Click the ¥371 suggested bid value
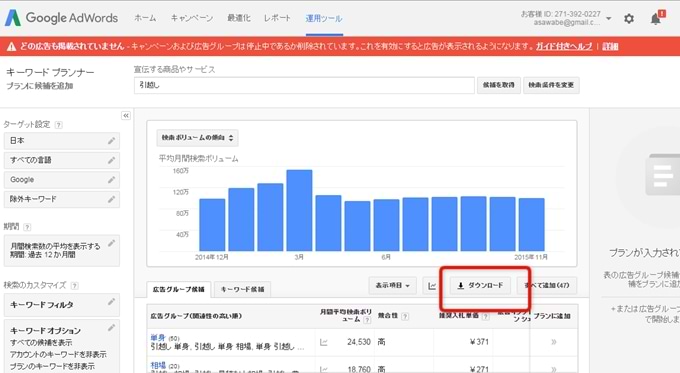 pyautogui.click(x=479, y=342)
